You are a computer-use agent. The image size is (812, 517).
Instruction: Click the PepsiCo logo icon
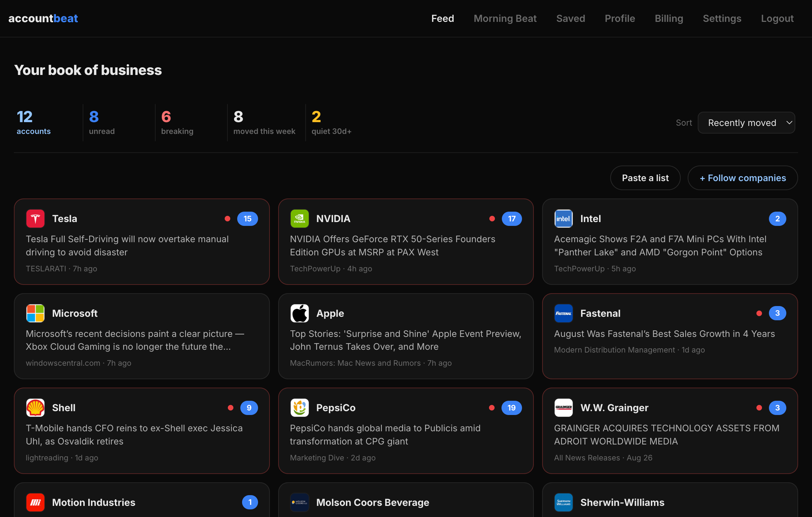pos(299,408)
